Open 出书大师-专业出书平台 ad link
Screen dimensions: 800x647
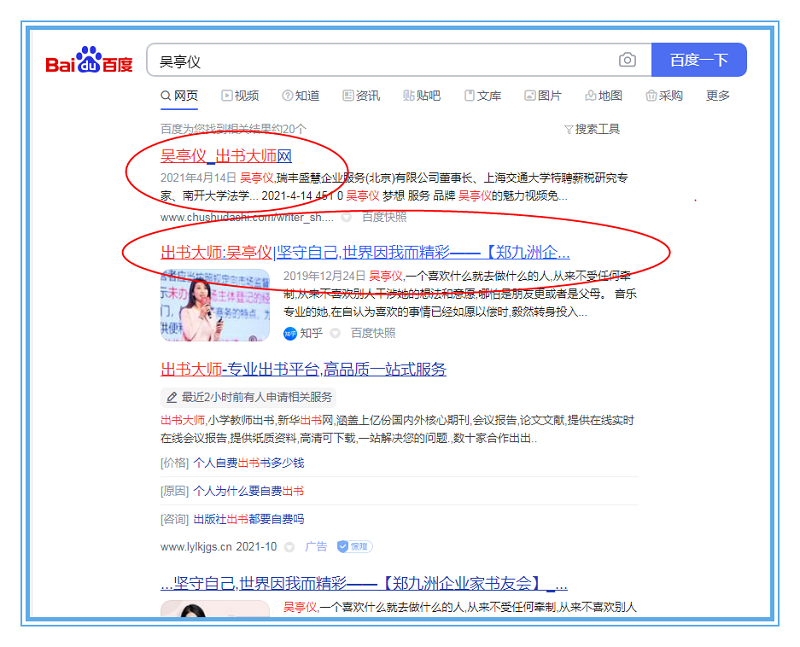[303, 369]
